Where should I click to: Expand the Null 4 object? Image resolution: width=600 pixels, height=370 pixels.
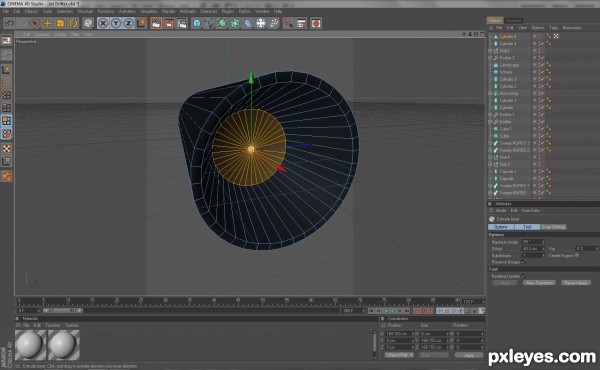(x=491, y=157)
